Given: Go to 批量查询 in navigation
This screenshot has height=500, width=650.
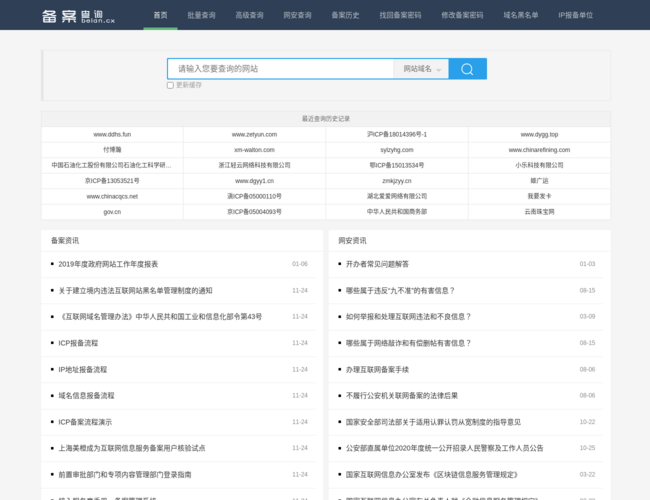Looking at the screenshot, I should pos(201,15).
